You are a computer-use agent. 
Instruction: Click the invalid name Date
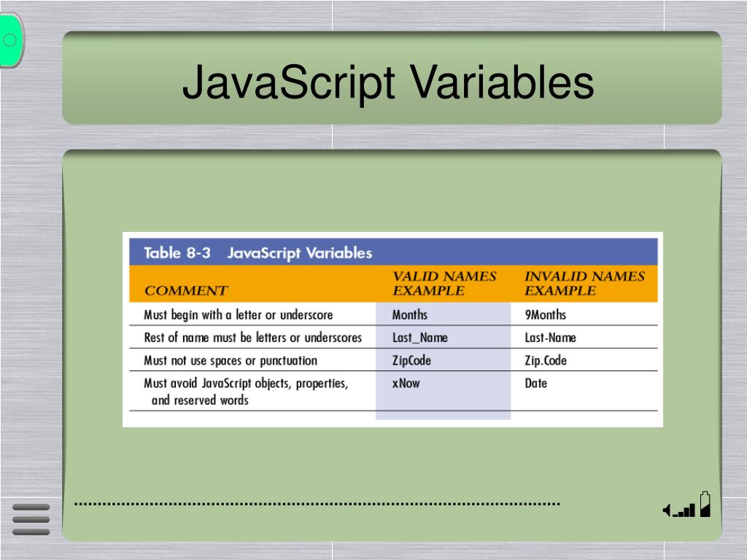pyautogui.click(x=535, y=384)
